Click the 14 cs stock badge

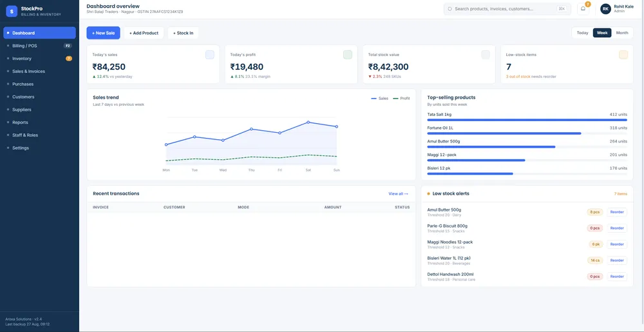pos(594,260)
